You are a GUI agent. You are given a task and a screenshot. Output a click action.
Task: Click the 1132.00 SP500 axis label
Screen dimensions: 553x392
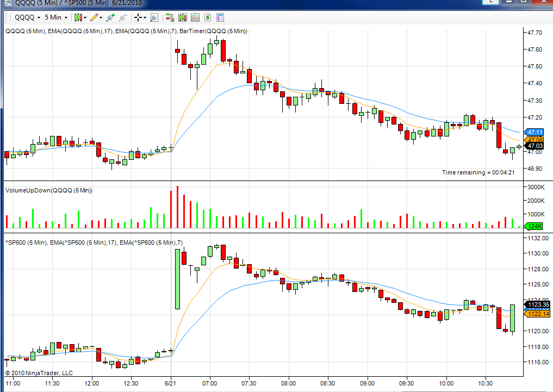(538, 238)
